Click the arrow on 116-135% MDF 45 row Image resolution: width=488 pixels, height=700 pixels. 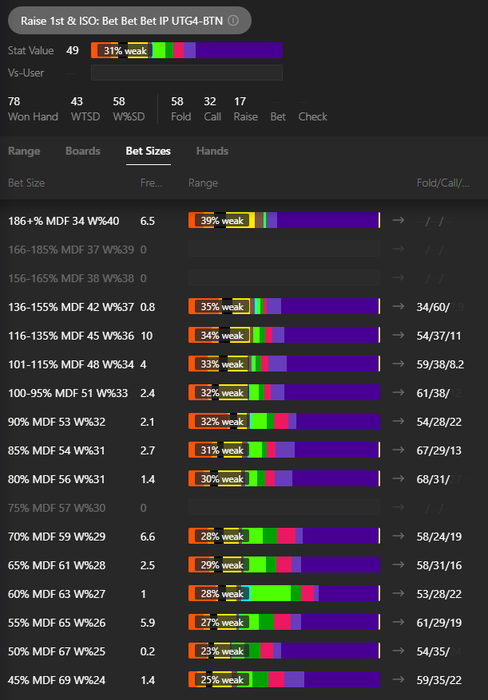pos(398,335)
